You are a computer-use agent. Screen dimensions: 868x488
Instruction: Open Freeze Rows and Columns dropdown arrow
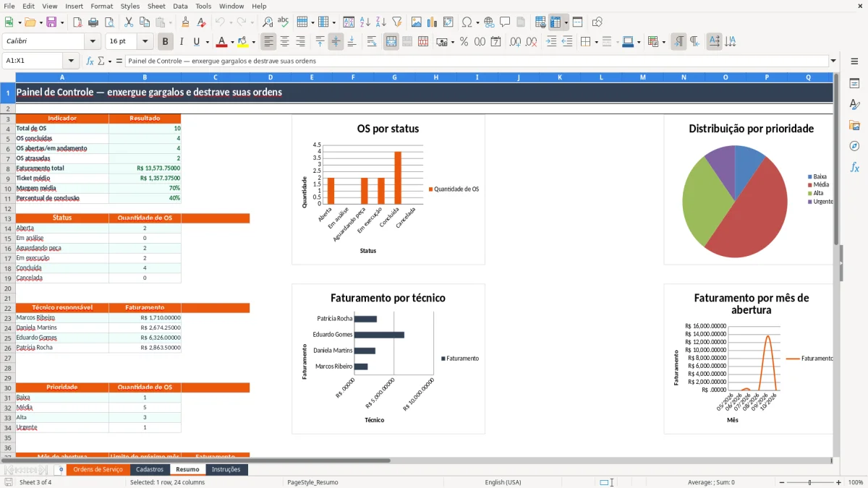click(x=566, y=22)
